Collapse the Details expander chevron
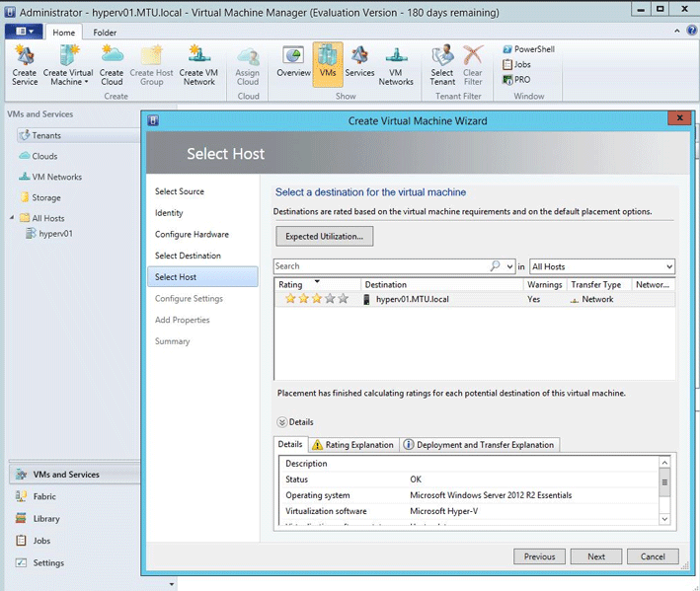Image resolution: width=700 pixels, height=591 pixels. tap(280, 422)
